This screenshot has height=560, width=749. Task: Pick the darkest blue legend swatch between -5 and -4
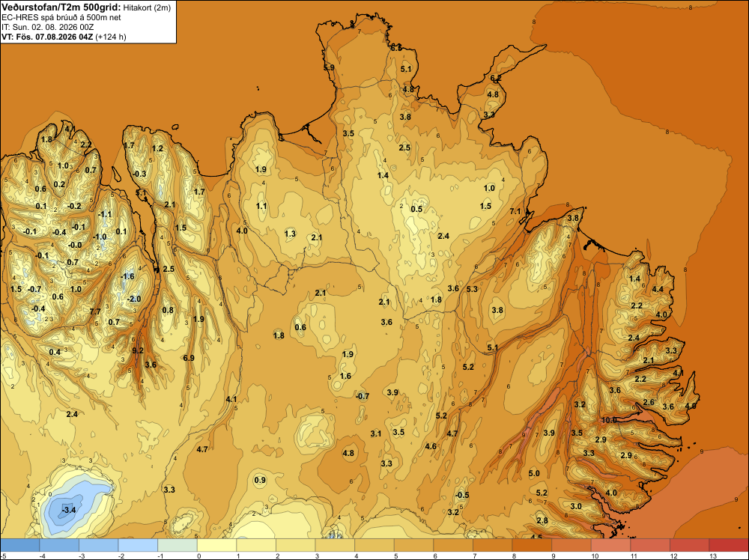(x=19, y=545)
